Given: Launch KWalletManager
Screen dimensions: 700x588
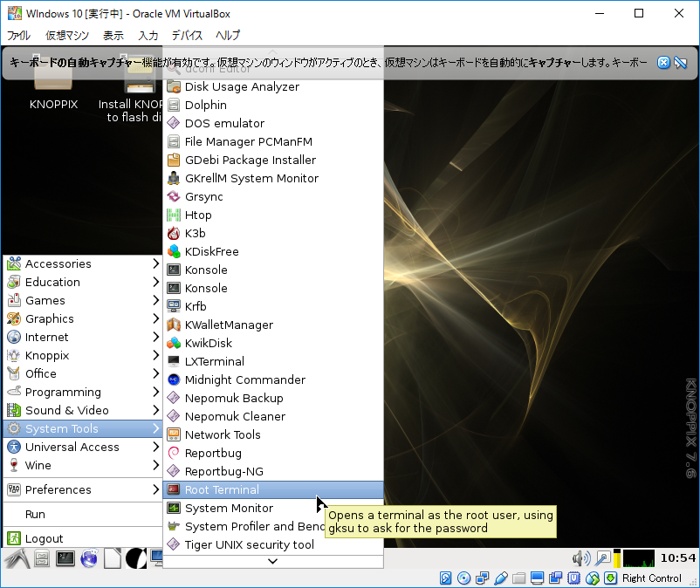Looking at the screenshot, I should tap(273, 325).
